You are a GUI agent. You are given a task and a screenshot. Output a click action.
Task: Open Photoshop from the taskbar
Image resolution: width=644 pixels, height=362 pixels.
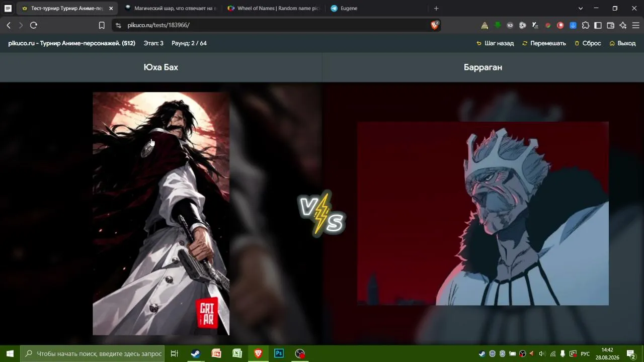pos(279,353)
